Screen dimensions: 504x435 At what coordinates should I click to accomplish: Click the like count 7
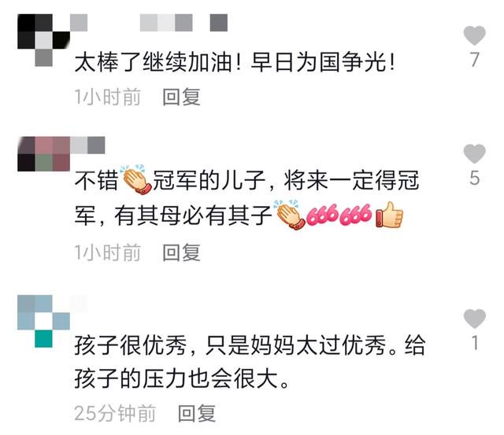click(x=474, y=60)
